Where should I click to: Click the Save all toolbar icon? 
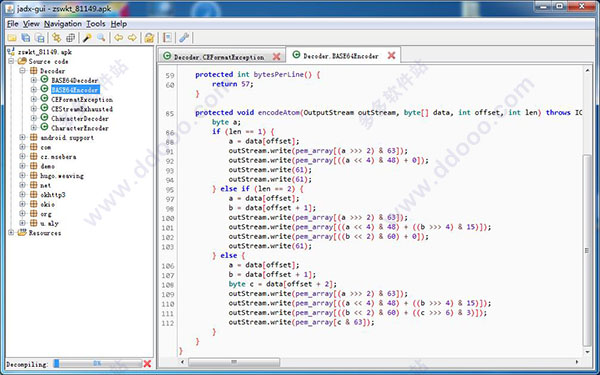click(x=26, y=38)
